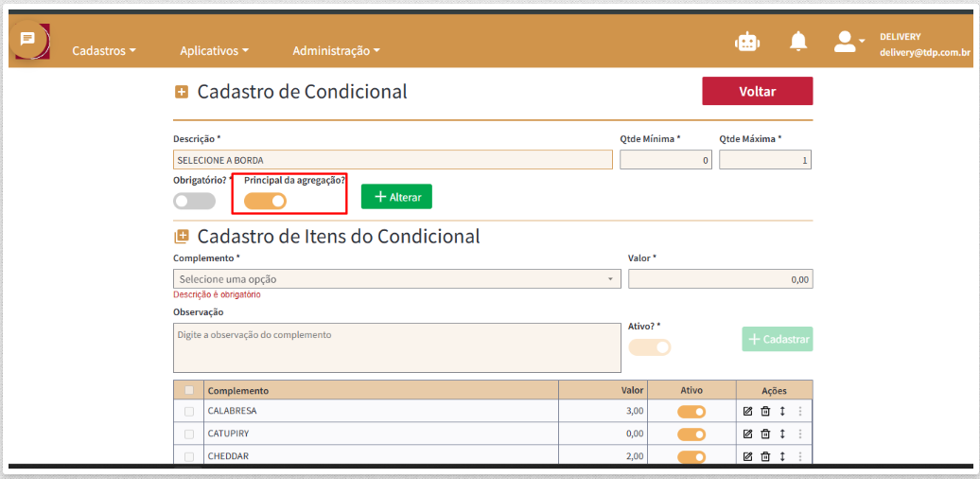Screen dimensions: 980x479
Task: Open the chat bubble icon
Action: click(27, 40)
